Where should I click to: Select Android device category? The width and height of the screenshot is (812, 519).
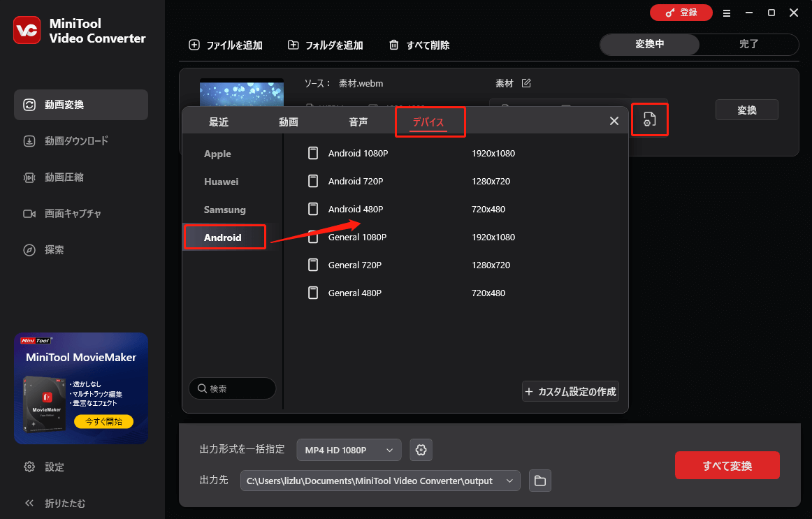coord(223,237)
